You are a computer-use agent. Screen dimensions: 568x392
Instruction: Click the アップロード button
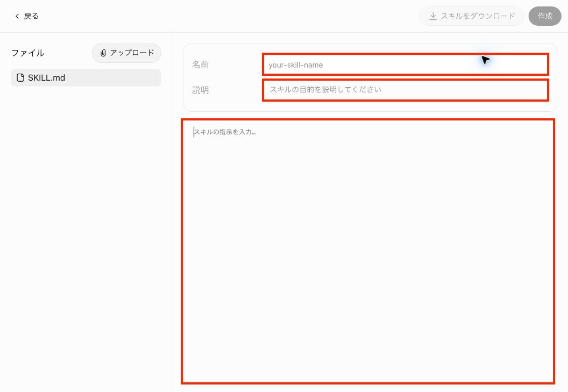[126, 53]
